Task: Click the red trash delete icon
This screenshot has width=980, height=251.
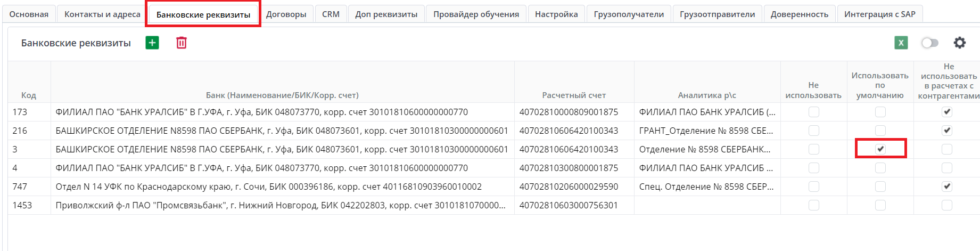Action: click(182, 43)
